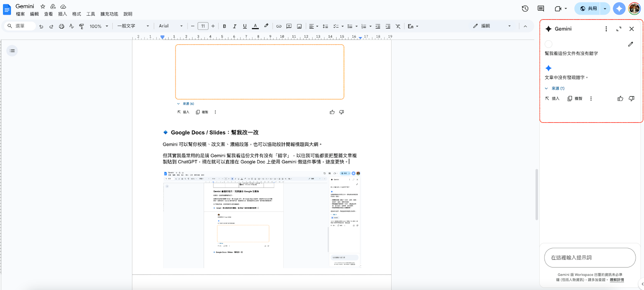
Task: Open the 查看 View menu
Action: click(48, 14)
